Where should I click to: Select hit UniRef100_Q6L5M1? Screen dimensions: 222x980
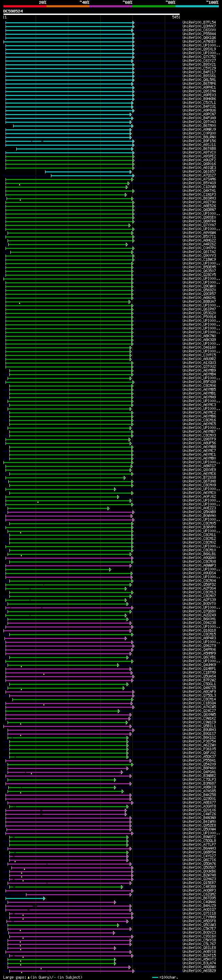[x=199, y=80]
